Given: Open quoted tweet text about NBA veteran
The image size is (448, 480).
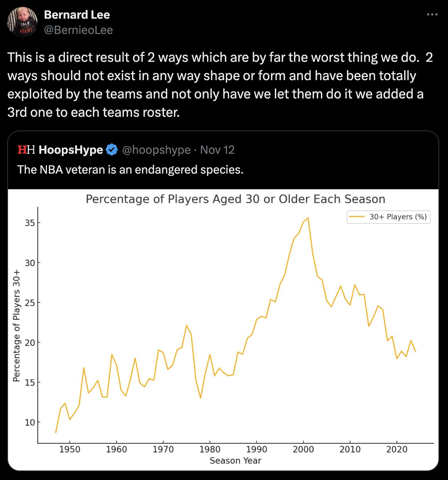Looking at the screenshot, I should pos(131,169).
